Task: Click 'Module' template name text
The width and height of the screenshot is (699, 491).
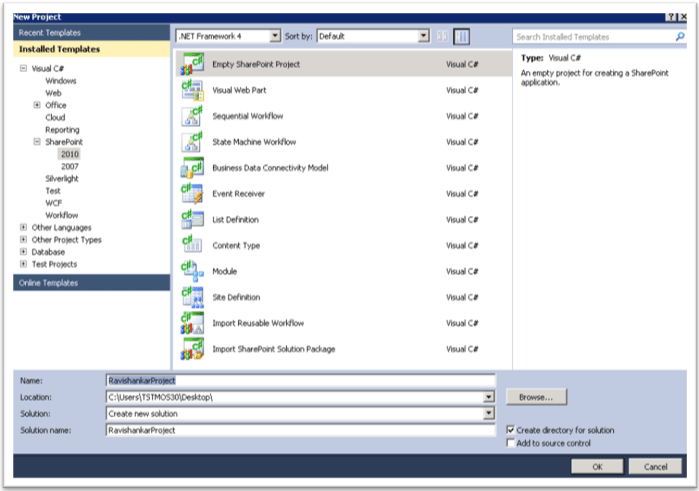Action: 225,271
